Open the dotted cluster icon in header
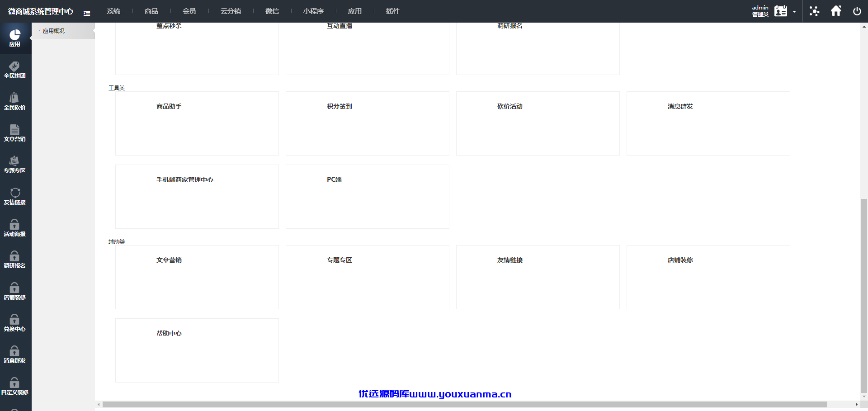Viewport: 868px width, 411px height. [814, 11]
